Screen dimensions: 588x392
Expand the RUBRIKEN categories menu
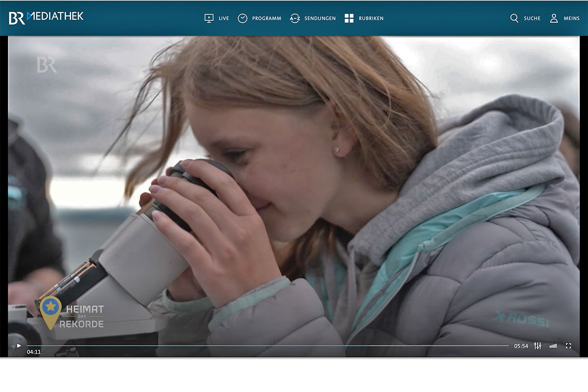pyautogui.click(x=371, y=18)
